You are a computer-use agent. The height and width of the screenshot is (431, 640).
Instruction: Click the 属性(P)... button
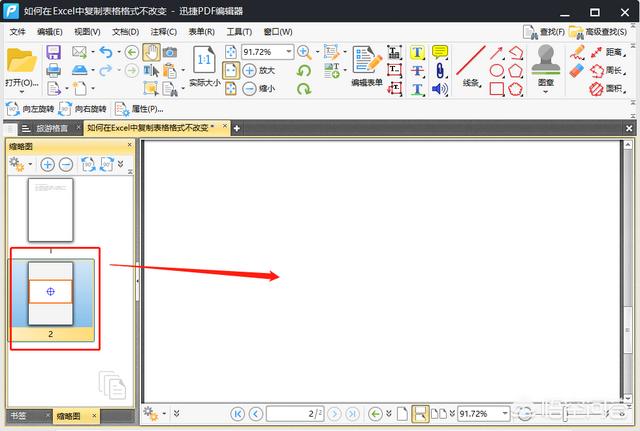[x=140, y=109]
